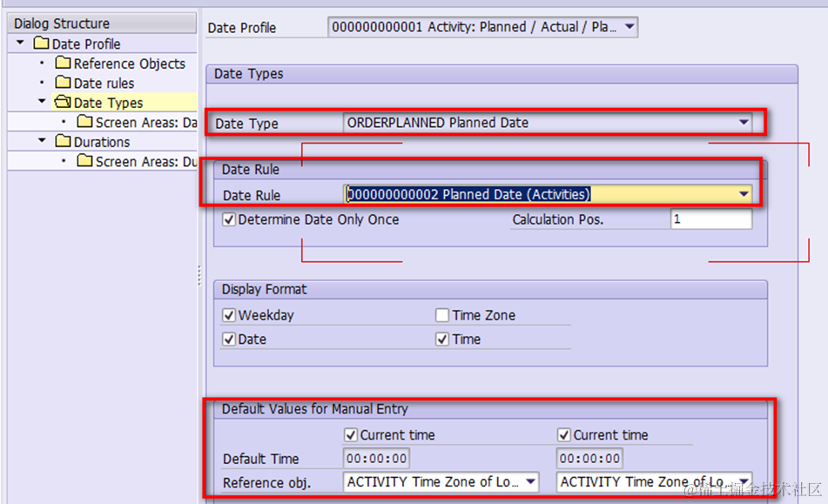The width and height of the screenshot is (828, 504).
Task: Open the Date Profile dropdown
Action: [x=629, y=26]
